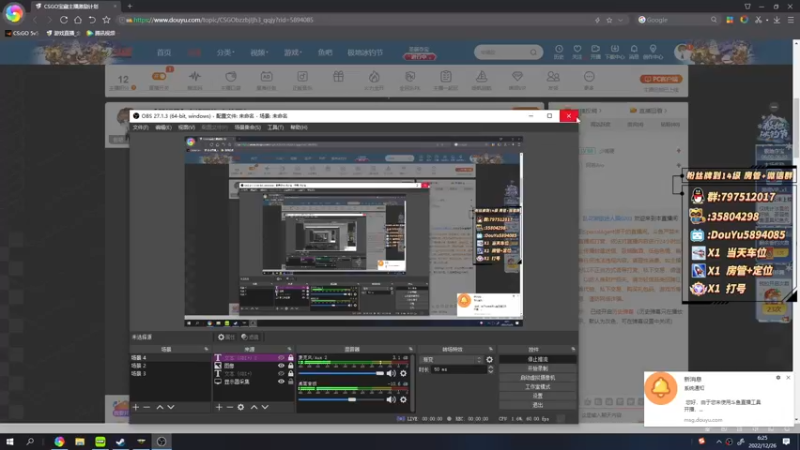Toggle visibility of selected text source
This screenshot has height=450, width=800.
coord(281,358)
